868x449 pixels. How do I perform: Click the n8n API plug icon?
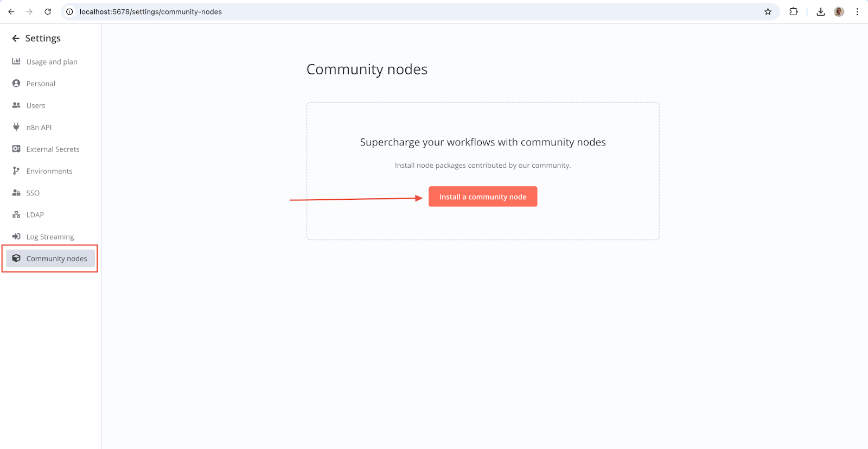point(16,127)
